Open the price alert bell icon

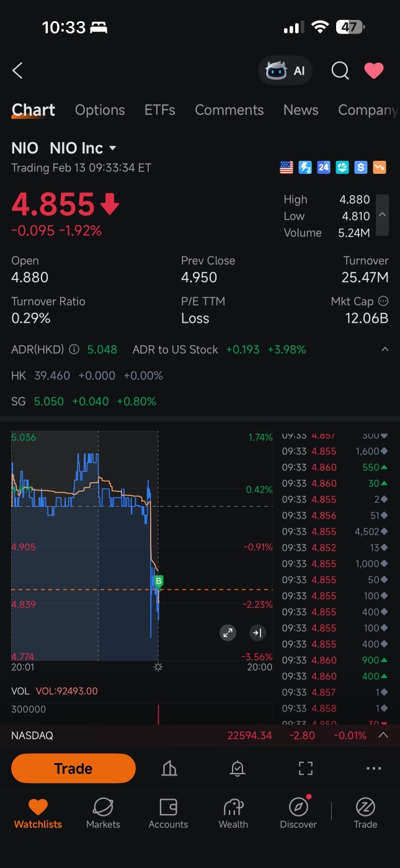tap(238, 769)
